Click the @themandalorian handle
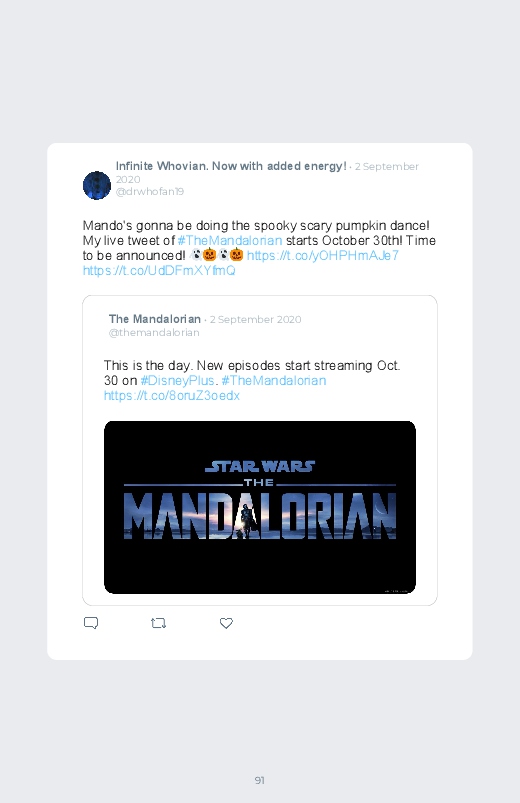This screenshot has width=520, height=803. 154,332
